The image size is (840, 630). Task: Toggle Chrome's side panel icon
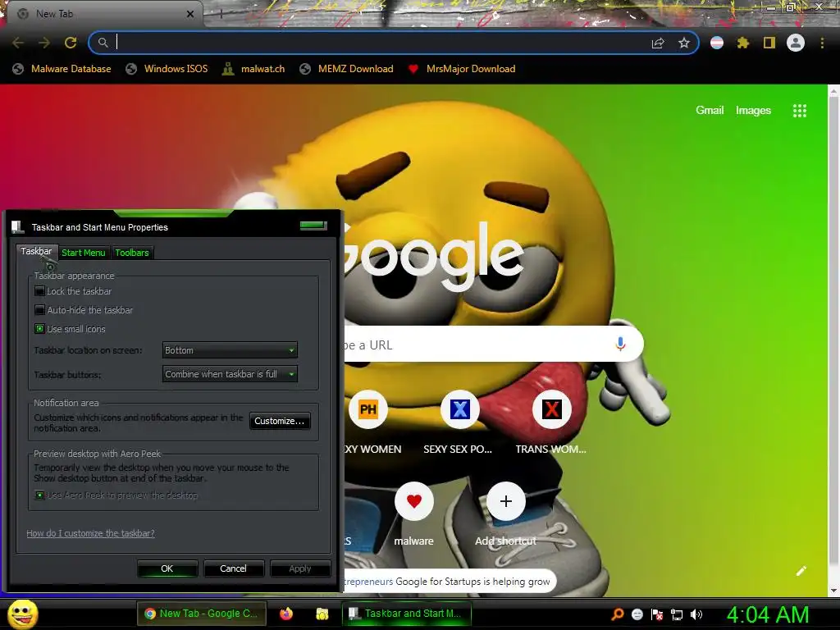click(769, 43)
